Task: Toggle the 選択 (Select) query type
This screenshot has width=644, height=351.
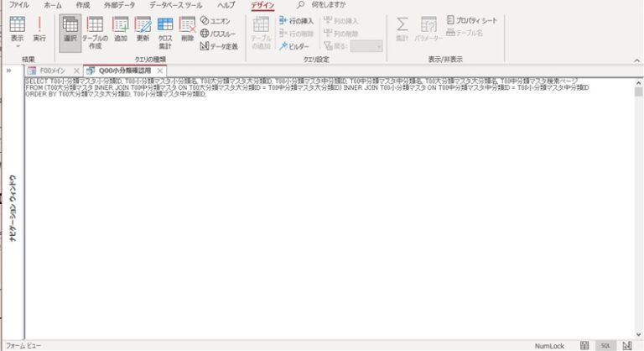Action: coord(70,30)
